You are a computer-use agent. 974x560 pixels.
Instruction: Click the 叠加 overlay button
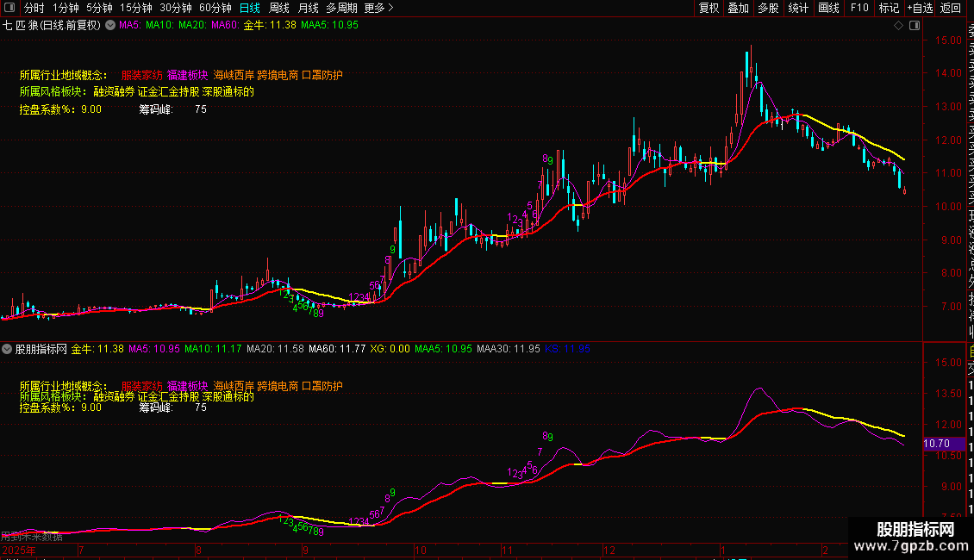click(x=738, y=8)
